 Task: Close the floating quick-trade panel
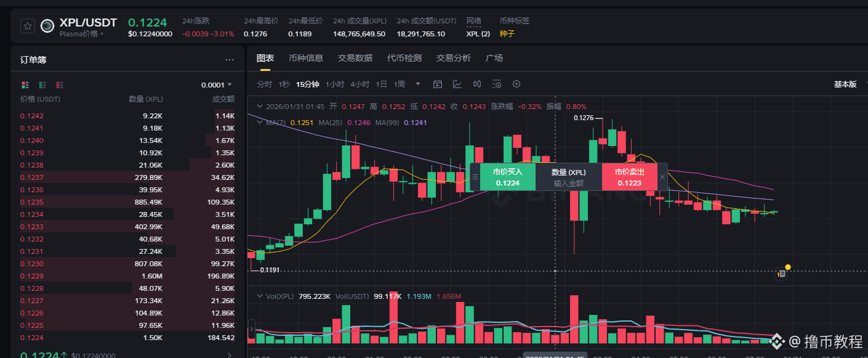pos(662,177)
